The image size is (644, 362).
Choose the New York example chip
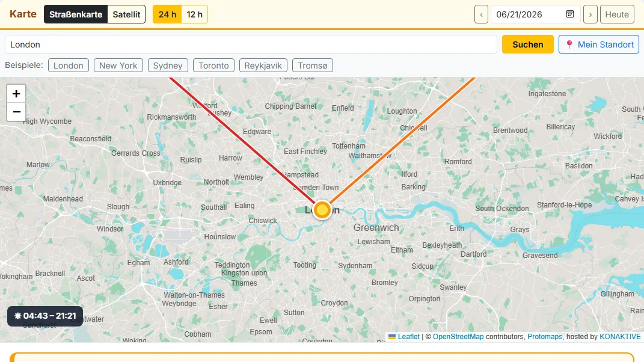pos(118,66)
